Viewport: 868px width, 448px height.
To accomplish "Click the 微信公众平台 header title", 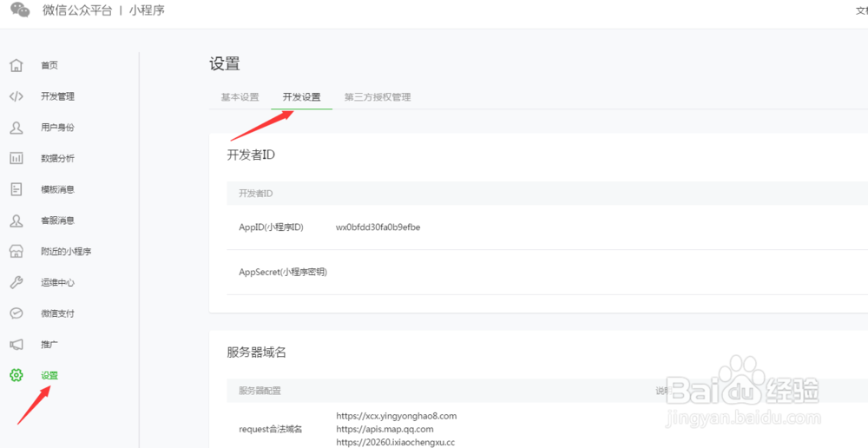I will pyautogui.click(x=77, y=10).
